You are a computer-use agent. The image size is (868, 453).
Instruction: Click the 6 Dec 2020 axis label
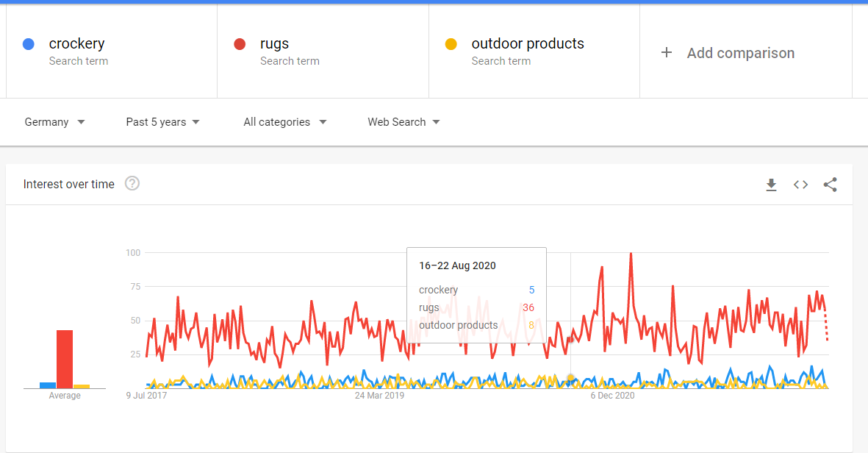[612, 396]
